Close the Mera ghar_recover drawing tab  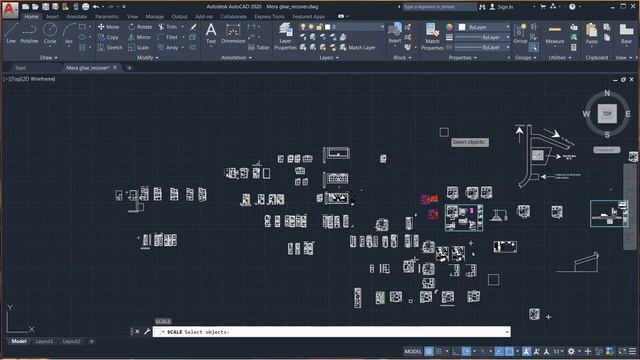(115, 67)
